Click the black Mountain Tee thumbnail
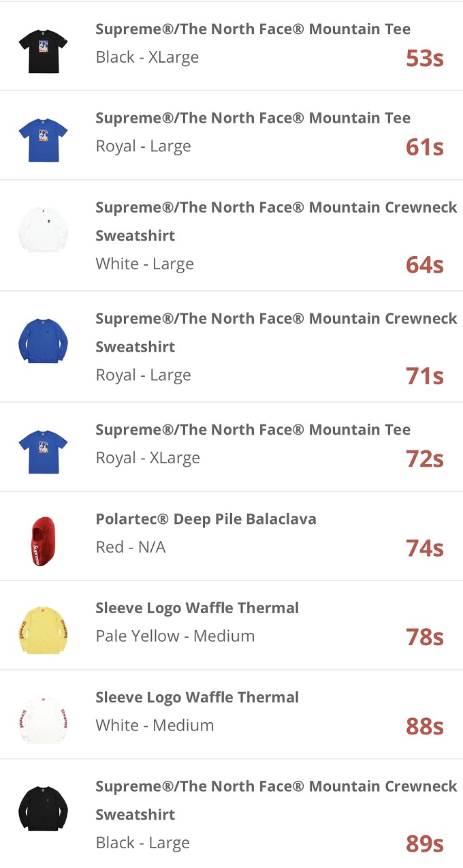The width and height of the screenshot is (463, 868). 43,50
